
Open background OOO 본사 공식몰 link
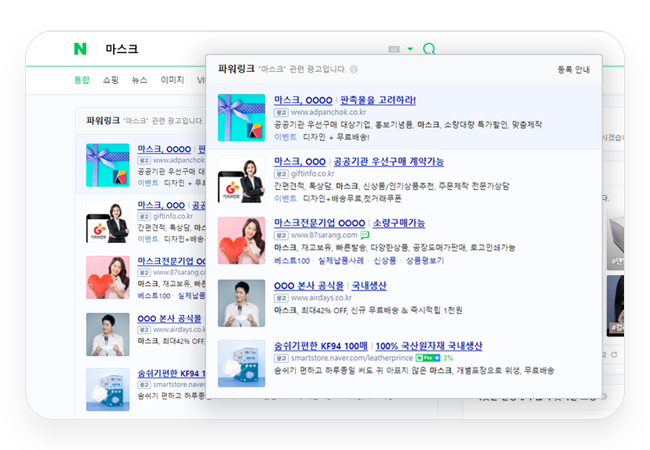(169, 319)
